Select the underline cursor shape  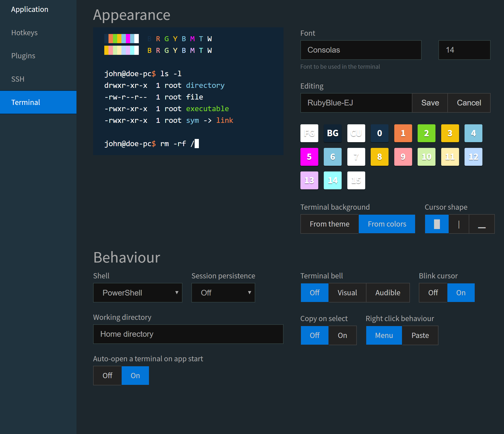pos(482,224)
